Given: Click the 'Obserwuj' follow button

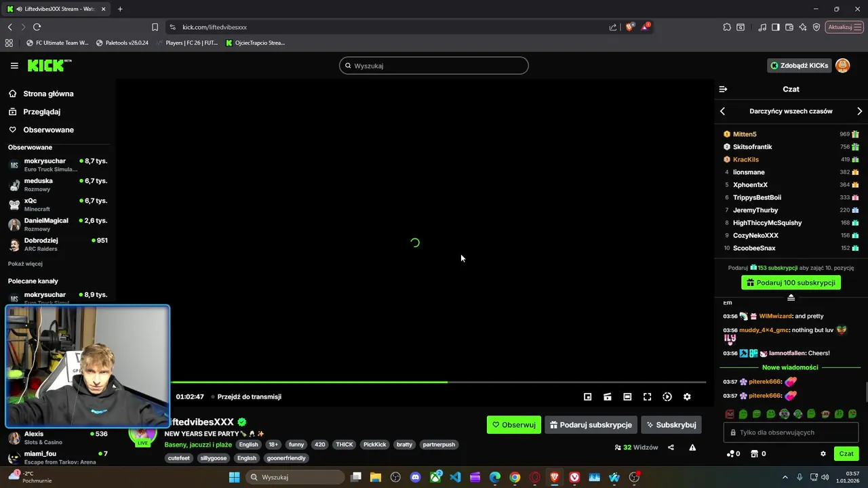Looking at the screenshot, I should tap(514, 425).
